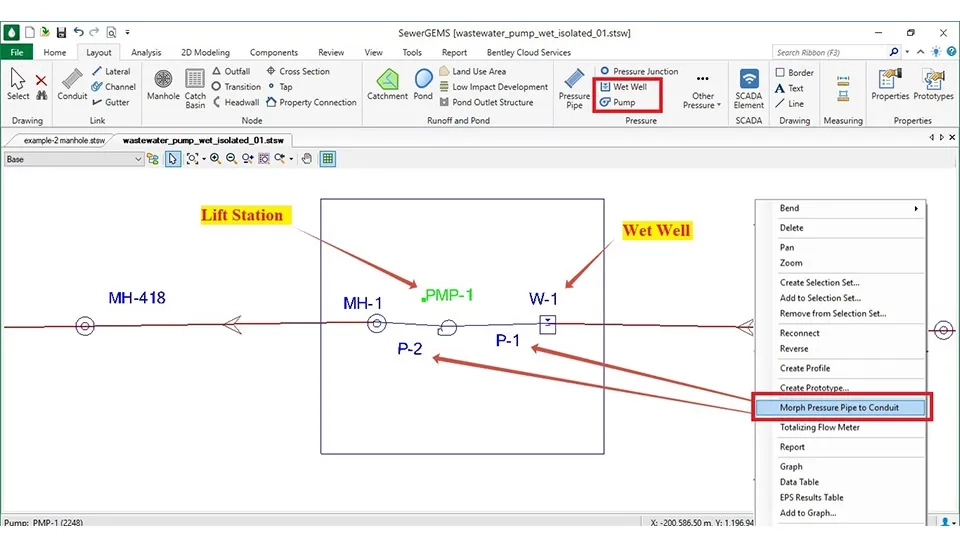
Task: Select the Pump layout tool
Action: point(617,102)
